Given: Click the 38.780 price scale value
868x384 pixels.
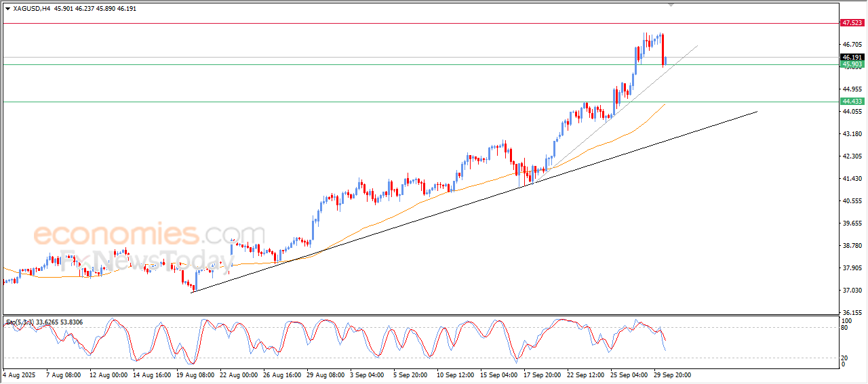Looking at the screenshot, I should [x=851, y=246].
